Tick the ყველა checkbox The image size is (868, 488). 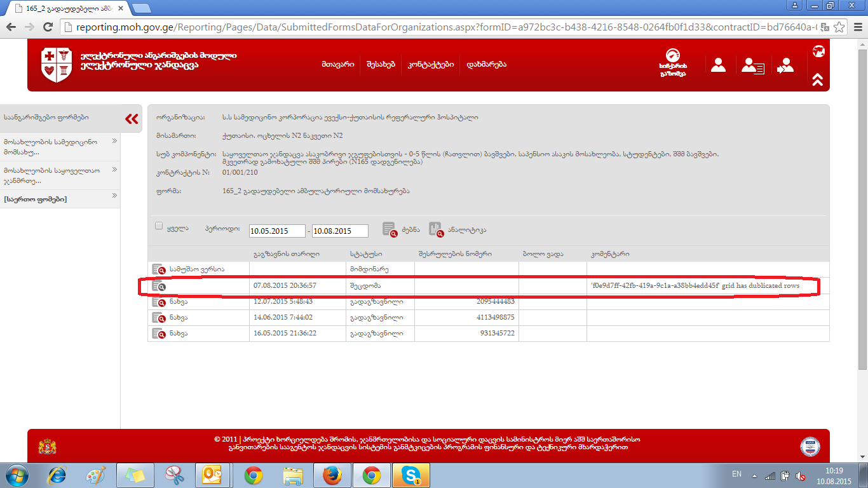[x=159, y=226]
